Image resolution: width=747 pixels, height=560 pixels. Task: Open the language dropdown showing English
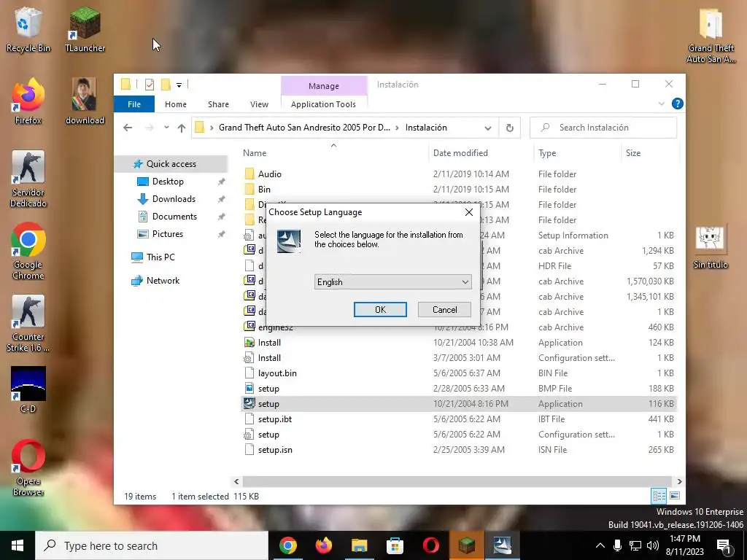(x=393, y=282)
